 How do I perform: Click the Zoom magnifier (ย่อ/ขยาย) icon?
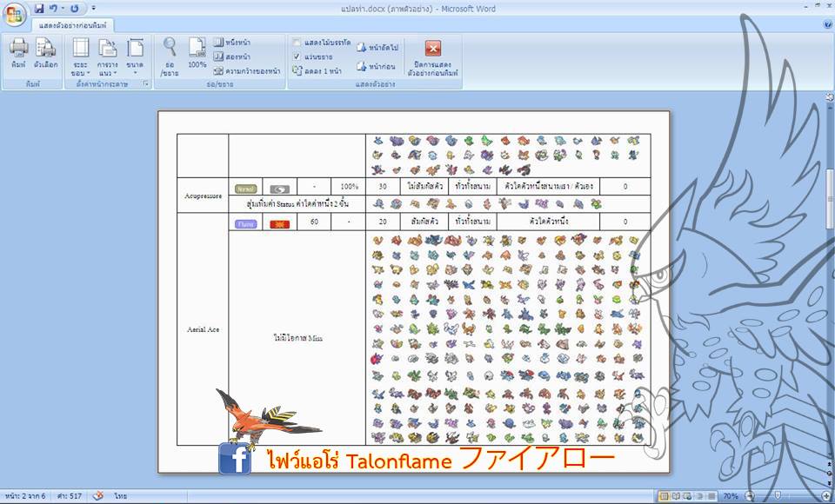tap(170, 54)
